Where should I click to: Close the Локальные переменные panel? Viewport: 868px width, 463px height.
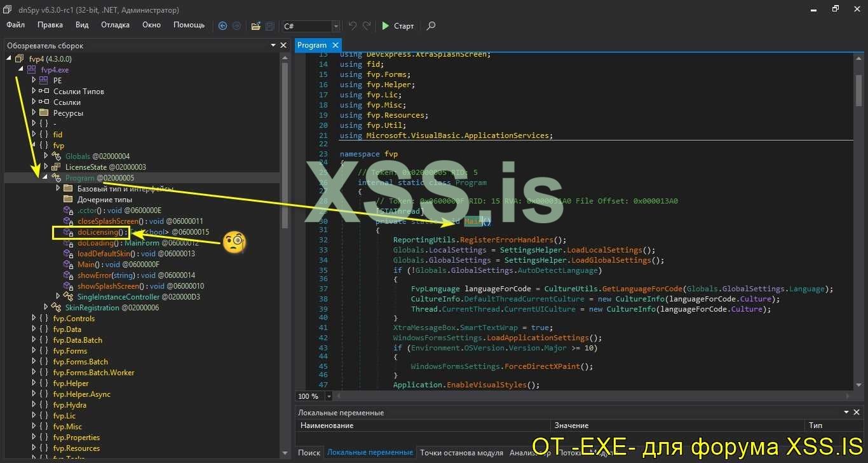pyautogui.click(x=857, y=413)
